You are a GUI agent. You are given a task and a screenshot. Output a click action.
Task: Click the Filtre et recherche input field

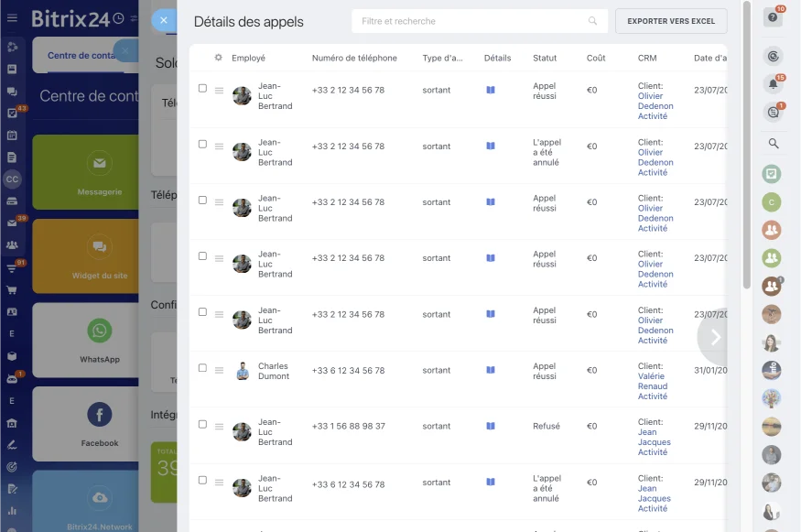click(x=467, y=21)
